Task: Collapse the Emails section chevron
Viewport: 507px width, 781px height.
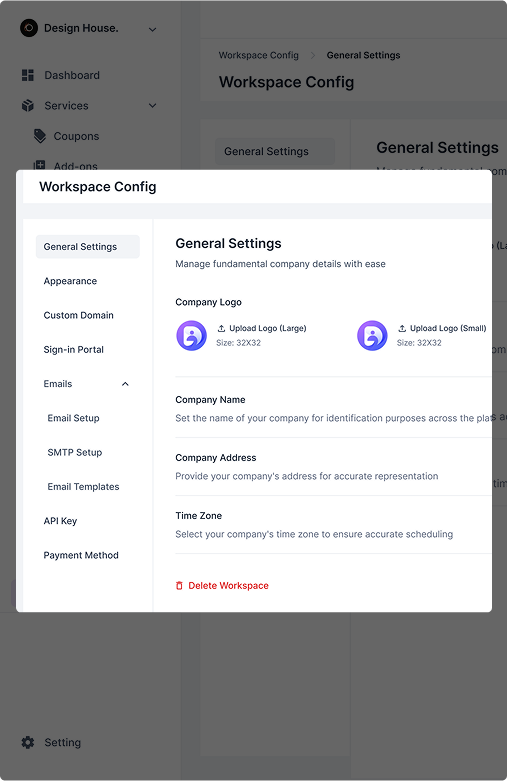Action: coord(126,384)
